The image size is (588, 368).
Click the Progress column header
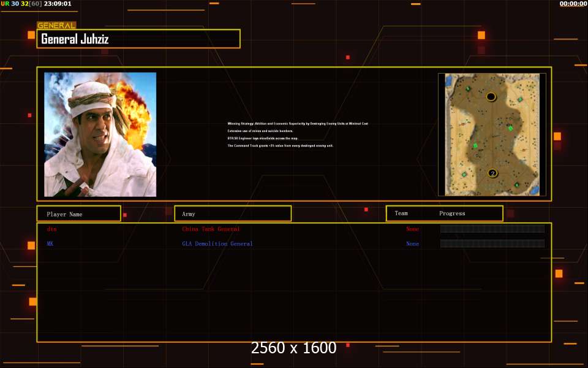pos(452,213)
